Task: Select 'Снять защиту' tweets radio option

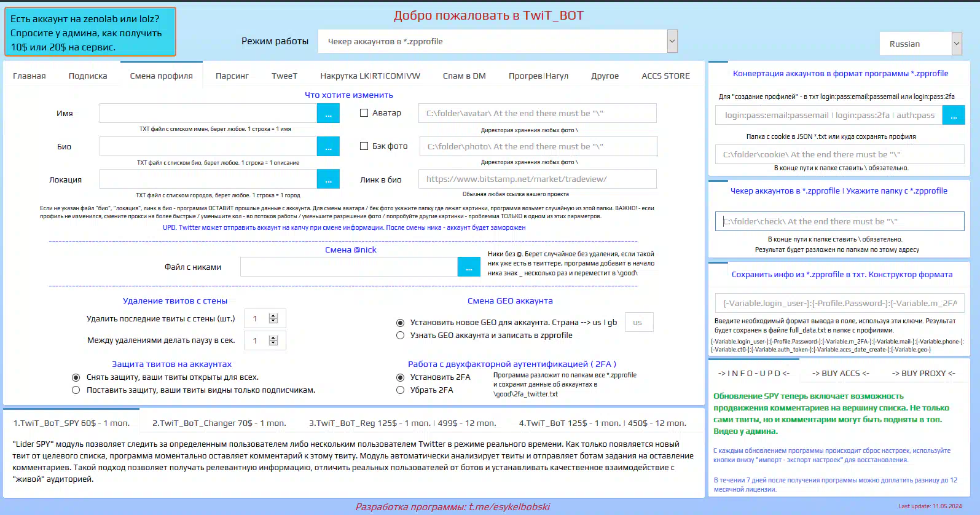Action: coord(76,377)
